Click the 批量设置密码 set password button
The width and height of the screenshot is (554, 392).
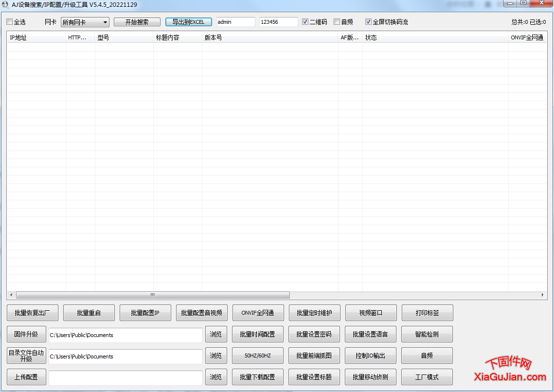(314, 335)
